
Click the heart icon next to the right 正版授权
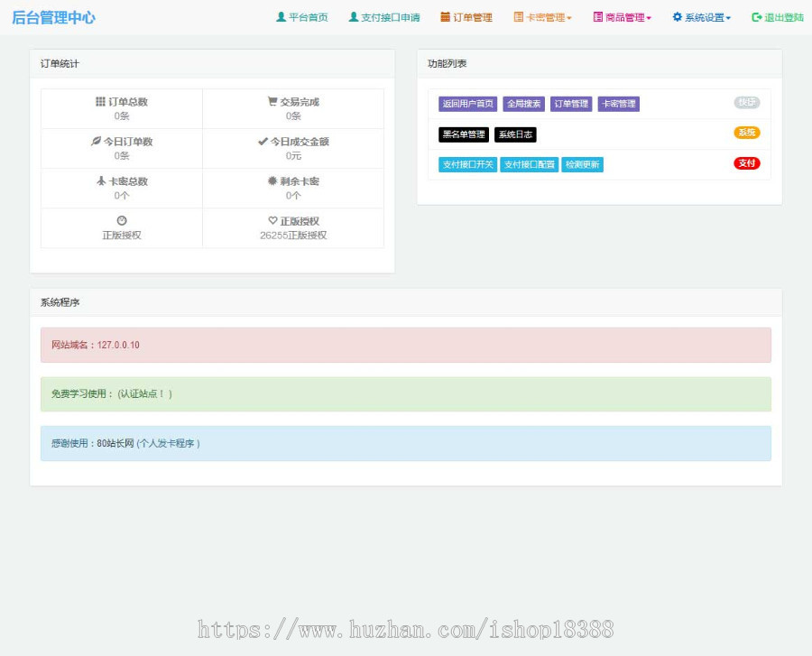click(272, 220)
